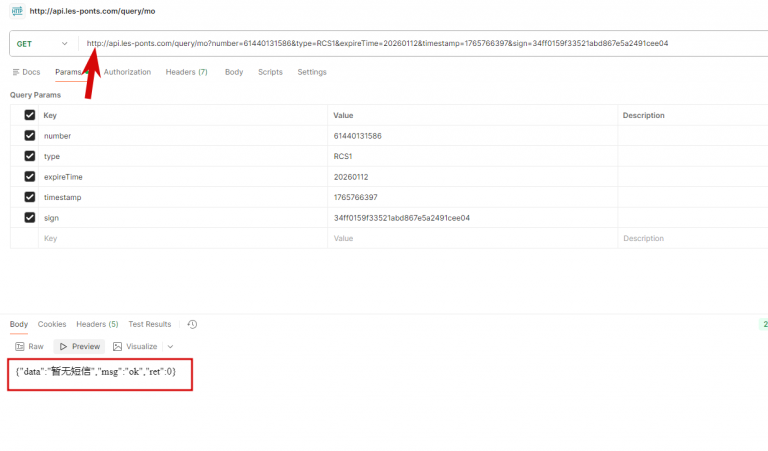Click the value 20260112
Image resolution: width=768 pixels, height=451 pixels.
(351, 177)
